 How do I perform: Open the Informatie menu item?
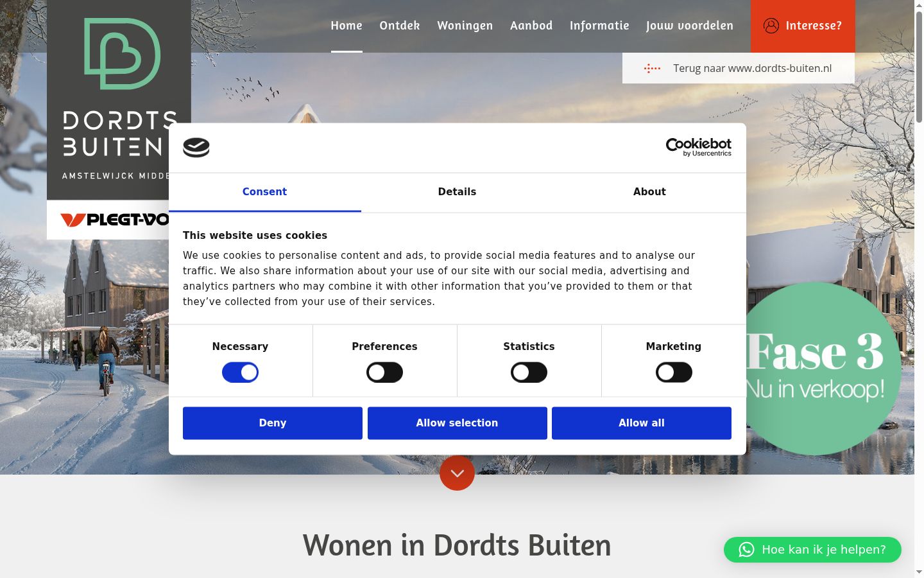pos(599,26)
